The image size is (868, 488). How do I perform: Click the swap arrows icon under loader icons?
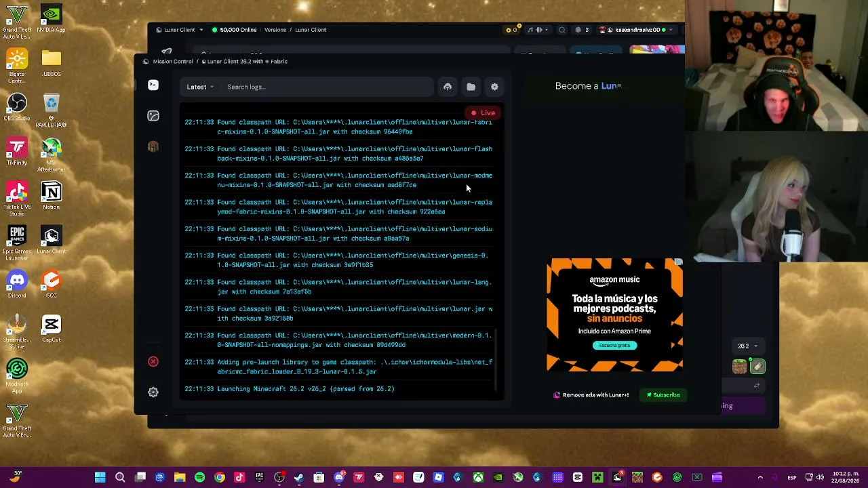[757, 386]
